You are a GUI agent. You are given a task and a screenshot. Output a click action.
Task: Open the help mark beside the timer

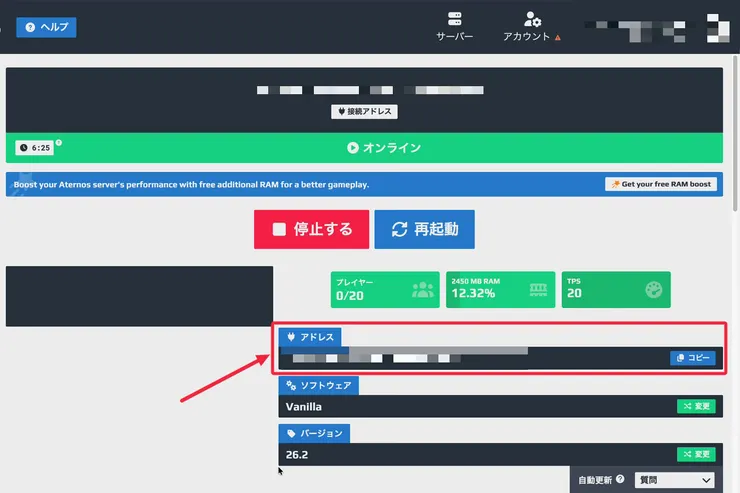[x=59, y=142]
